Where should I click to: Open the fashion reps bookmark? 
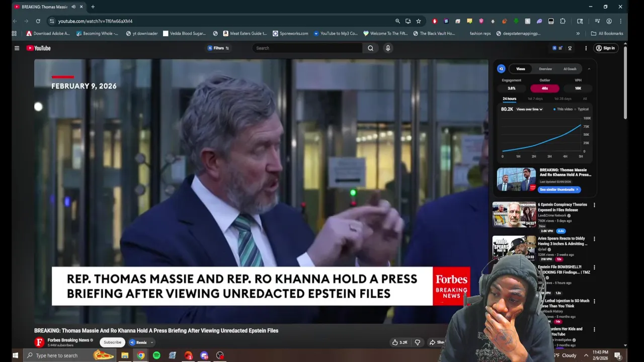[480, 34]
